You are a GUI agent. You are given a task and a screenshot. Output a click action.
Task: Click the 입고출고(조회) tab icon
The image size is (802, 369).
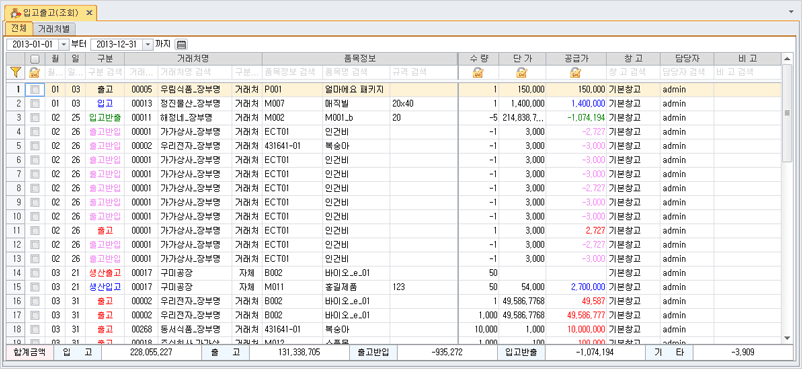pos(17,13)
